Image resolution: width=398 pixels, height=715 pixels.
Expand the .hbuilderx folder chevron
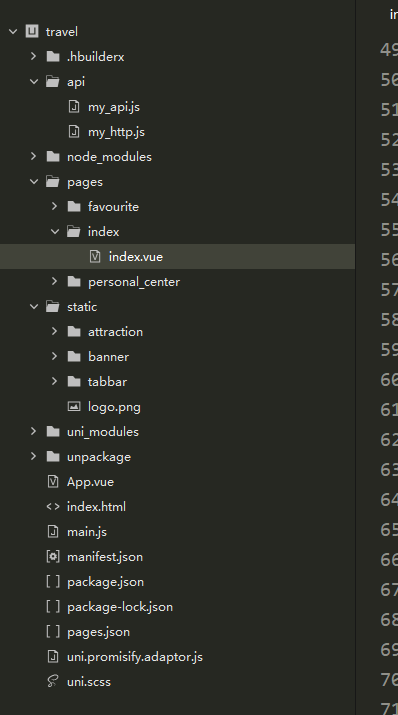pyautogui.click(x=33, y=56)
